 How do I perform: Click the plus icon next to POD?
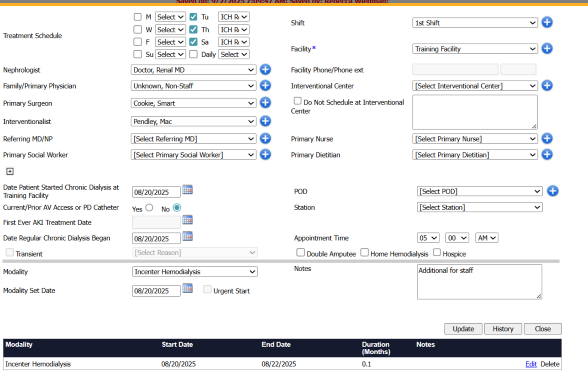553,191
